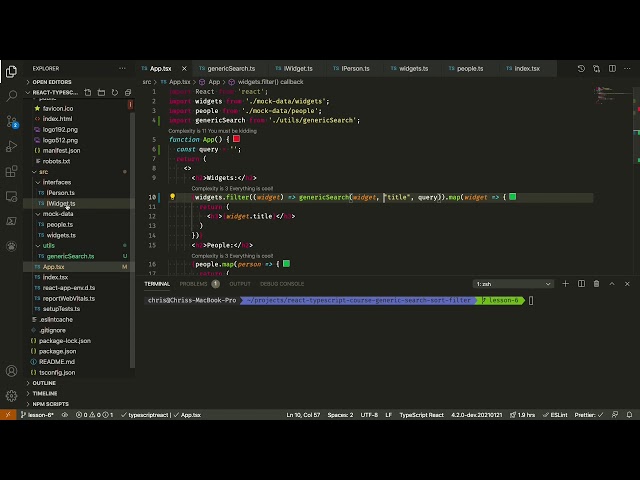Click Ln 10, Col 57 cursor position
The width and height of the screenshot is (640, 480).
303,415
